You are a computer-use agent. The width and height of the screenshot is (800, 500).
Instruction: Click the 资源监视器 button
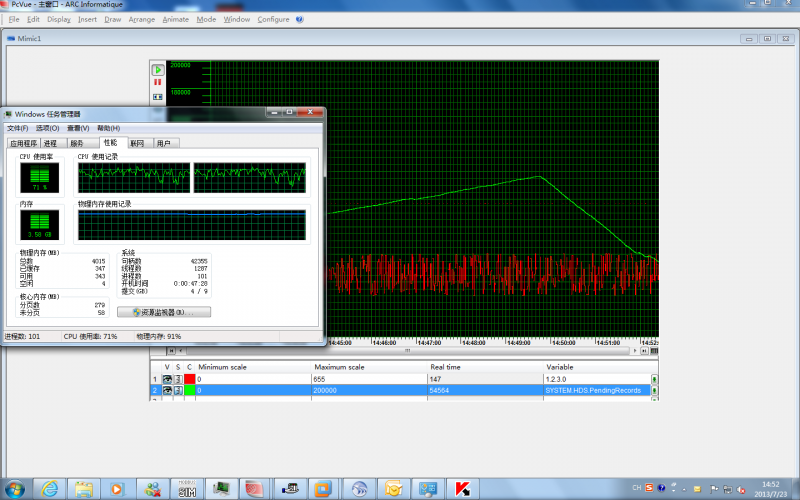(164, 312)
